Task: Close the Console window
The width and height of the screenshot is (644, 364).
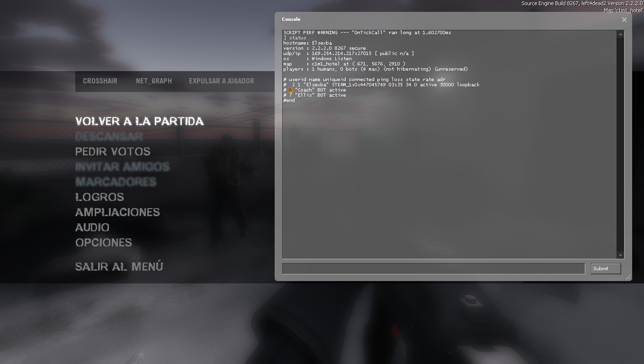Action: (x=624, y=19)
